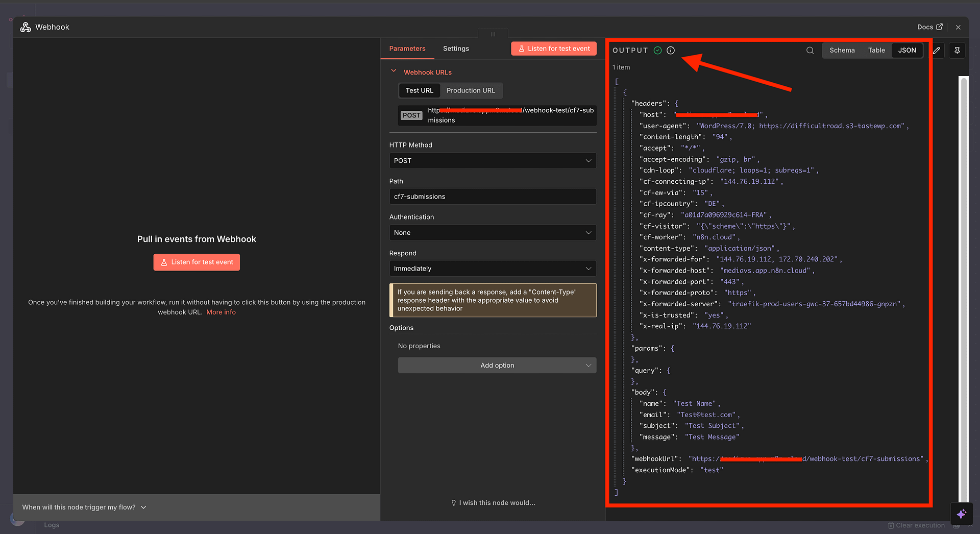Edit output with pencil icon
980x534 pixels.
937,50
